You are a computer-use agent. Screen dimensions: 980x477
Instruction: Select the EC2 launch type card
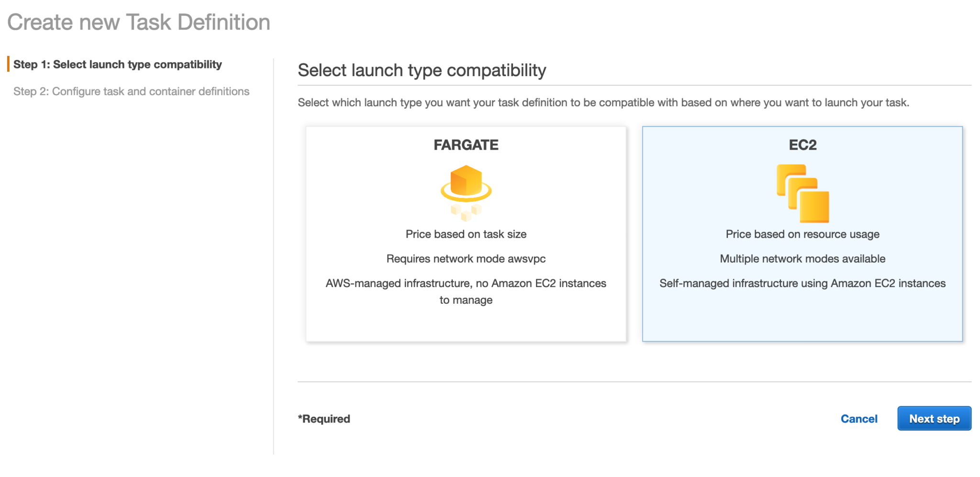[802, 316]
